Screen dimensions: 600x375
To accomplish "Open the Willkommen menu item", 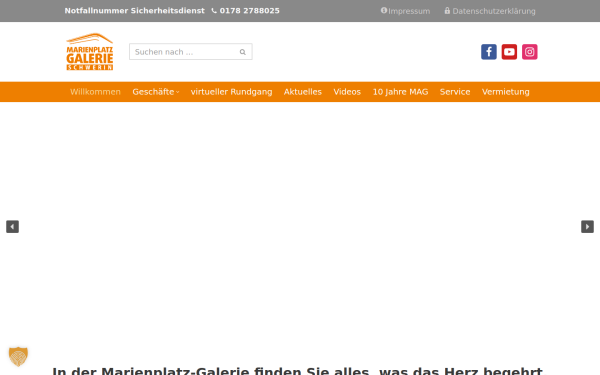I will tap(95, 92).
